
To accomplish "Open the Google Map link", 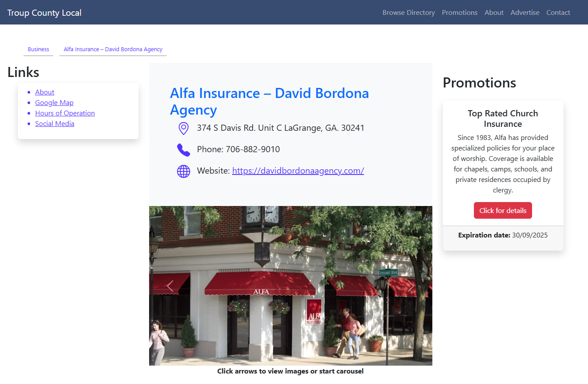I will 54,102.
